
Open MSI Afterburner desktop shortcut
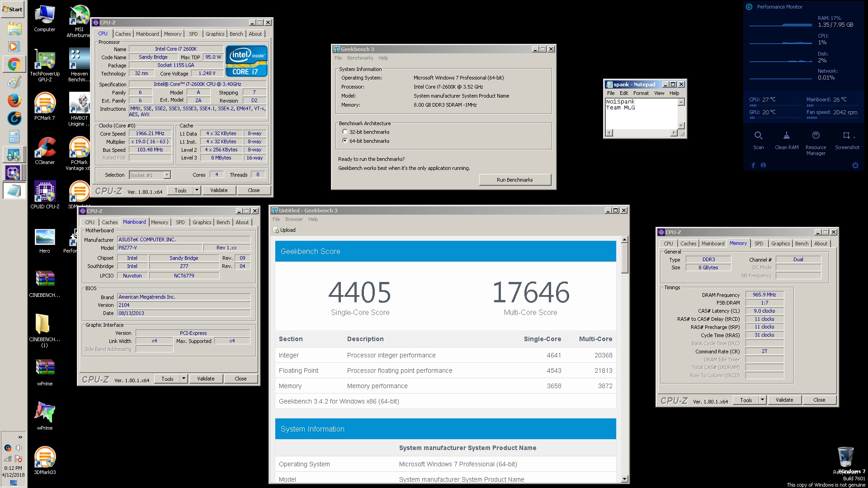pos(79,21)
